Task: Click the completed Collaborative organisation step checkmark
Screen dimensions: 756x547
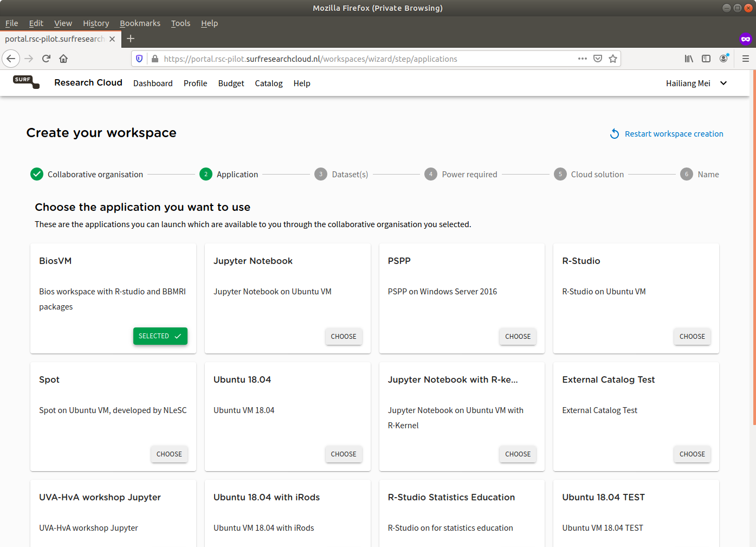Action: coord(37,174)
